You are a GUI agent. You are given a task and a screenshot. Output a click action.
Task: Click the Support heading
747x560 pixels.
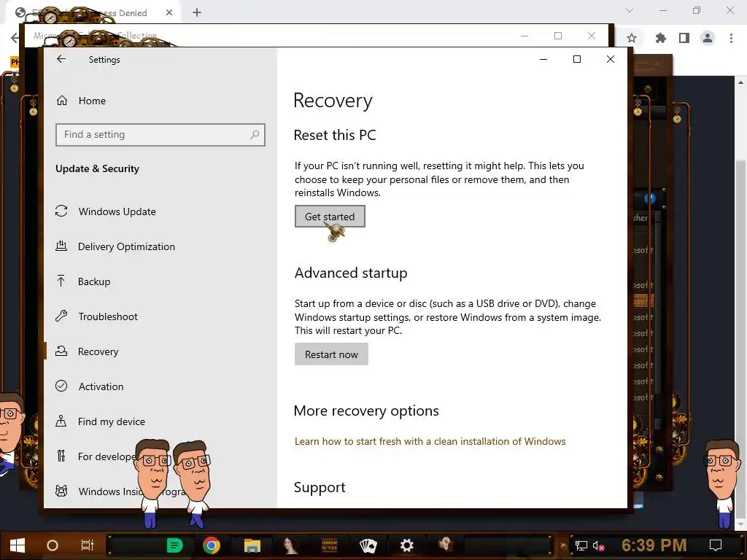320,487
